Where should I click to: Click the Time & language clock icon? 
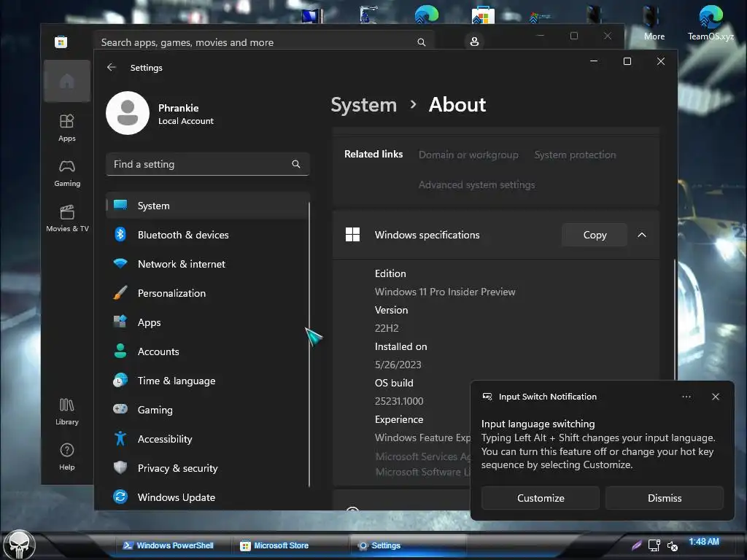pyautogui.click(x=120, y=381)
